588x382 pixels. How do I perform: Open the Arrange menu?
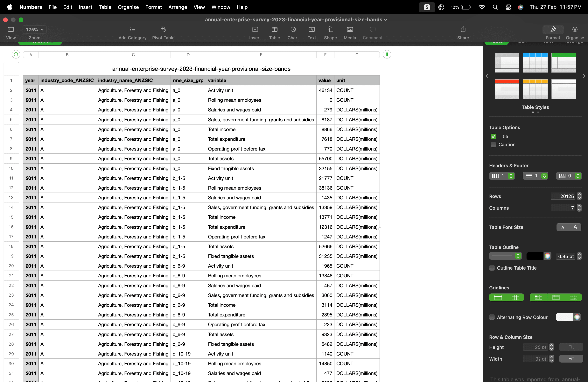[178, 7]
